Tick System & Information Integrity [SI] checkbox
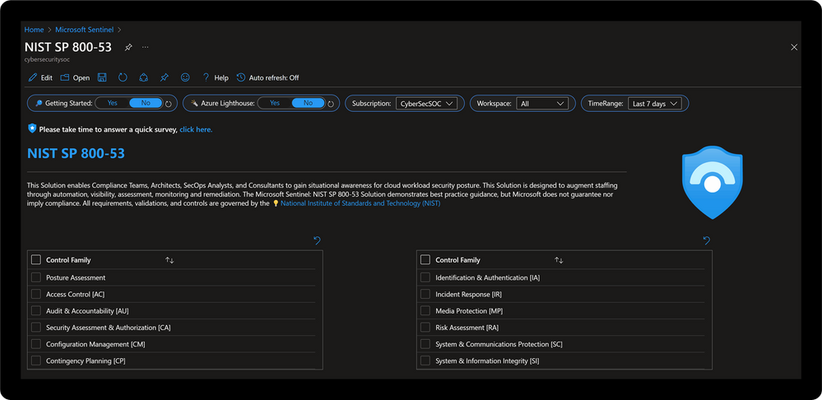822x400 pixels. coord(425,361)
